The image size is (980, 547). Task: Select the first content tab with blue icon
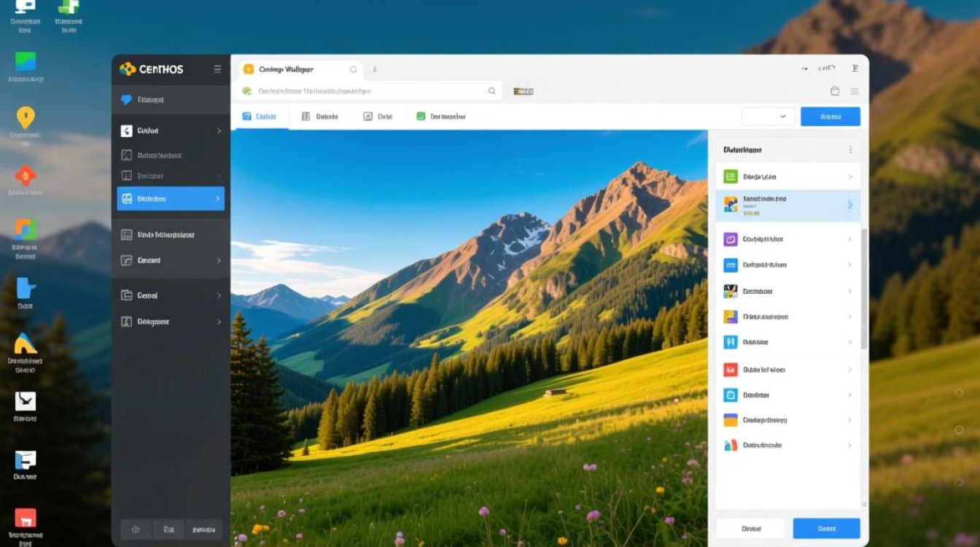point(260,117)
